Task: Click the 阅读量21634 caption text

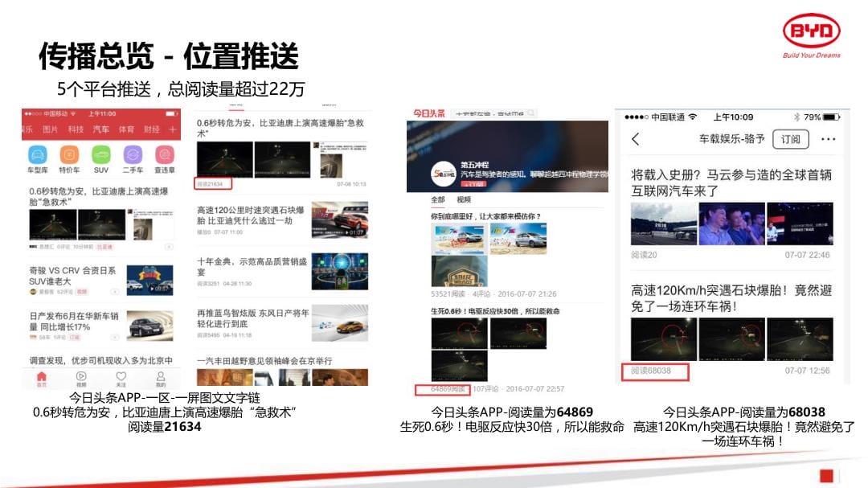Action: click(x=165, y=427)
